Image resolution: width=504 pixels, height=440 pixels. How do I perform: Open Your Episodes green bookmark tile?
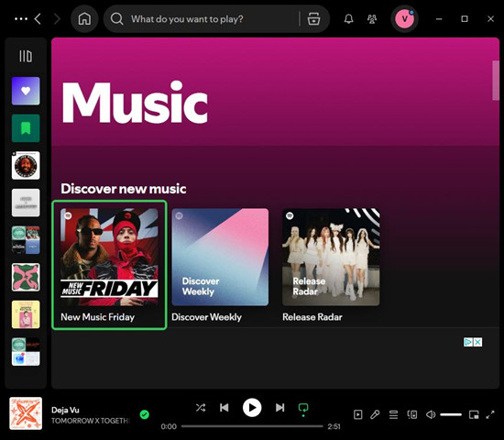tap(26, 128)
